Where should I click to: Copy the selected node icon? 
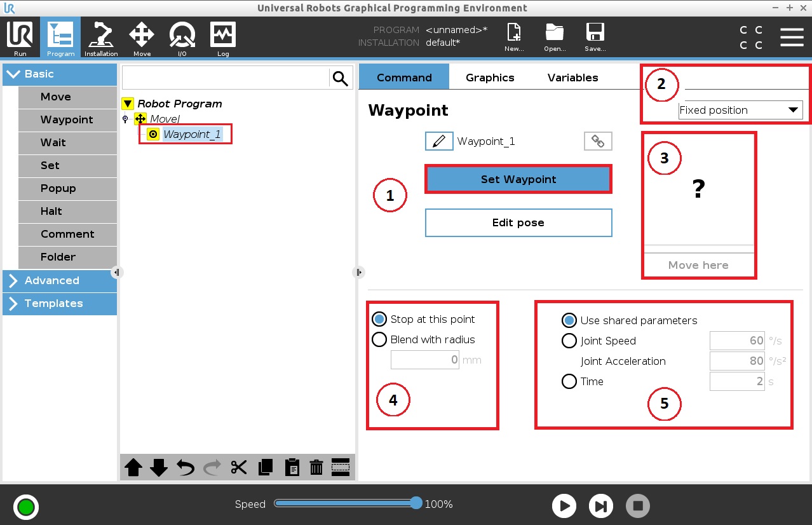point(266,468)
